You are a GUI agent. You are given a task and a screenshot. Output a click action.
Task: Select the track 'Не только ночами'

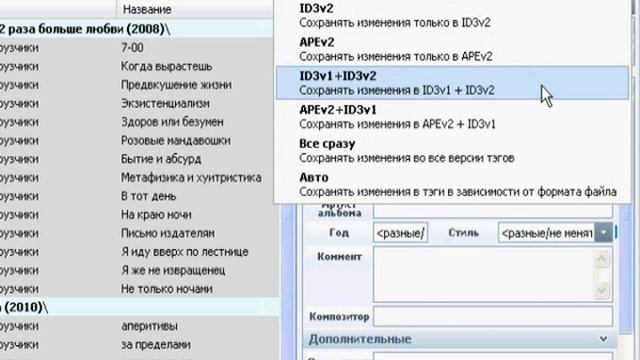tap(167, 289)
